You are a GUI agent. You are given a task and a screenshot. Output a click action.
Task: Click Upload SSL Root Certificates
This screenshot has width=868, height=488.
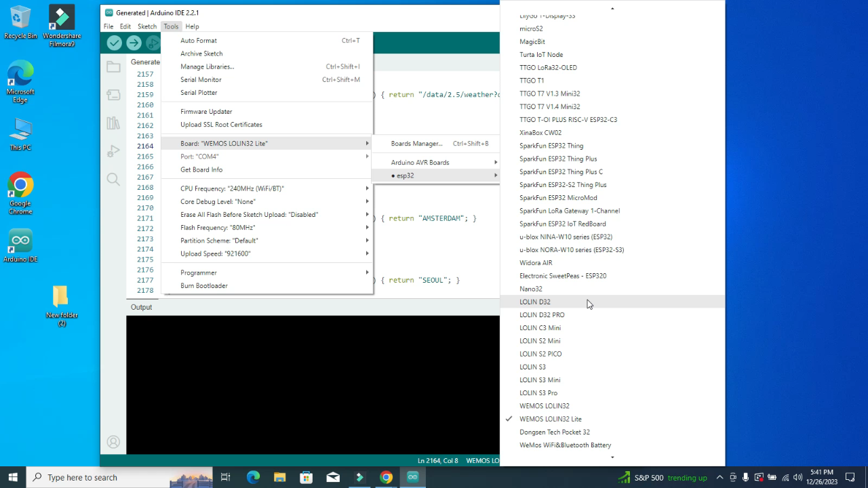[267, 125]
